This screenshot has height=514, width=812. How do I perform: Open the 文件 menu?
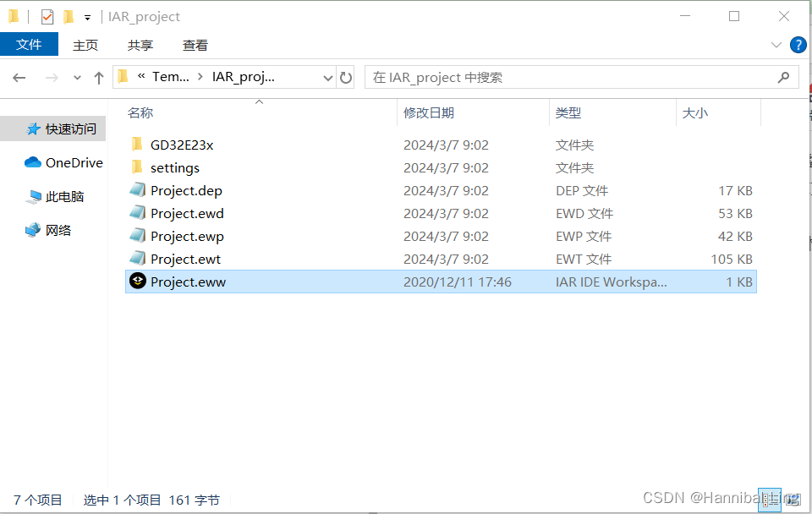(x=29, y=44)
